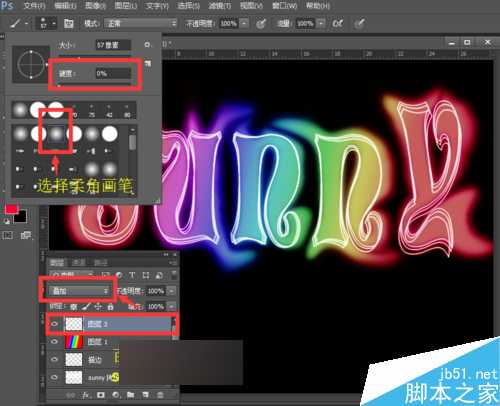
Task: Open the Filter menu
Action: (x=220, y=6)
